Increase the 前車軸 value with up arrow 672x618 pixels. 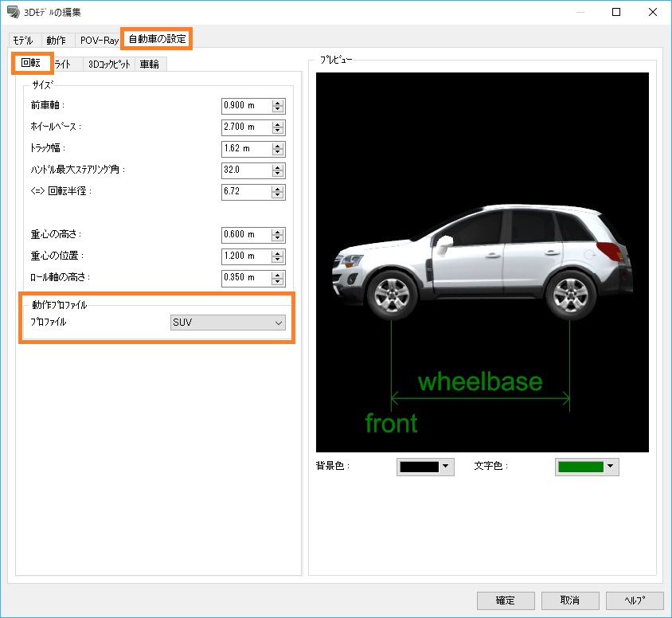[278, 103]
